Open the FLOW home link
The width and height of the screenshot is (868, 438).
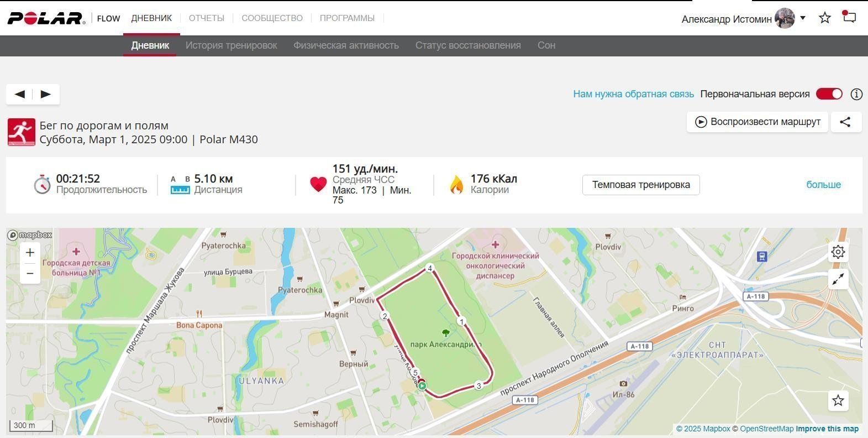108,18
